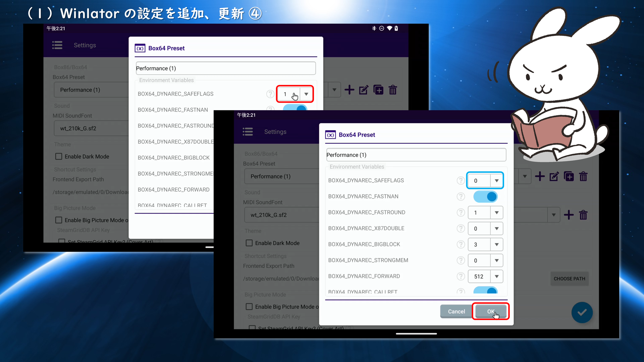
Task: Open help for SAFEFLAGS in back dialog
Action: pyautogui.click(x=270, y=94)
